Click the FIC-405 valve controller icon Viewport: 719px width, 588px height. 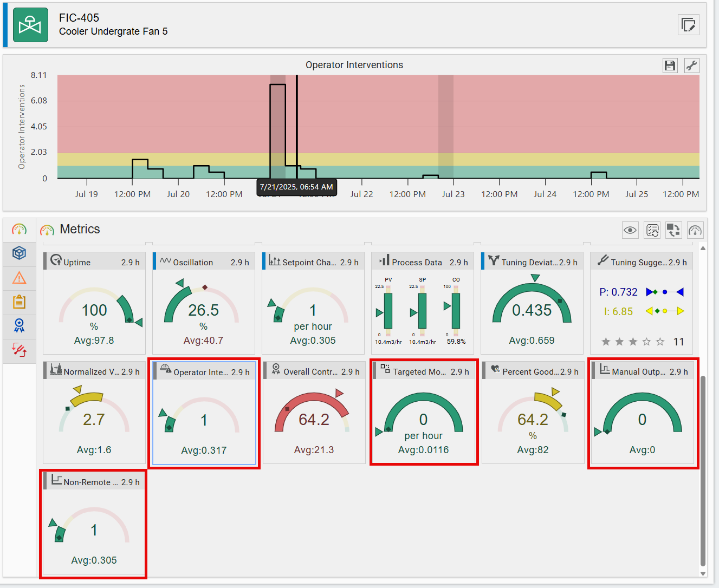click(30, 25)
